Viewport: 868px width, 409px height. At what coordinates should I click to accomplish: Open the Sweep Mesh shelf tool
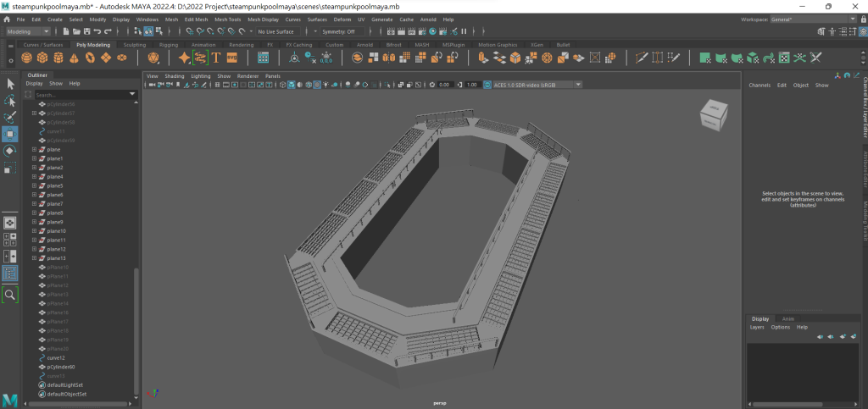(200, 58)
